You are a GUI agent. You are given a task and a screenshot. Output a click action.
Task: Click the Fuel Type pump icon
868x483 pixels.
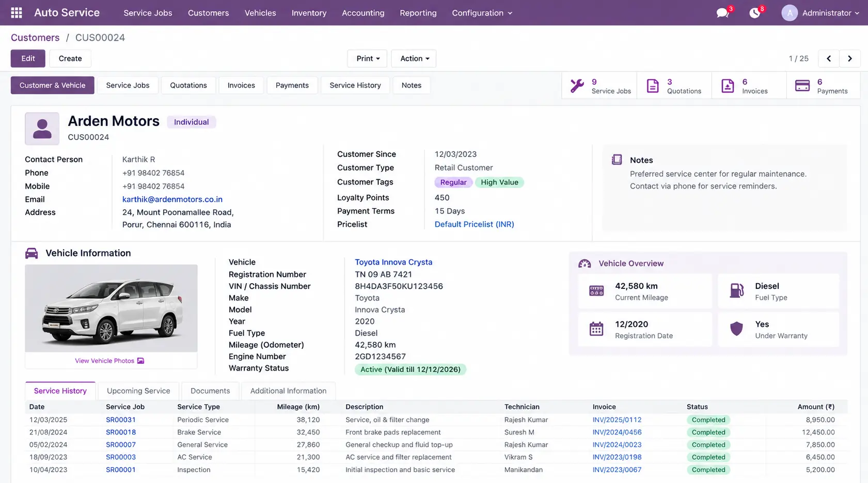pyautogui.click(x=736, y=291)
